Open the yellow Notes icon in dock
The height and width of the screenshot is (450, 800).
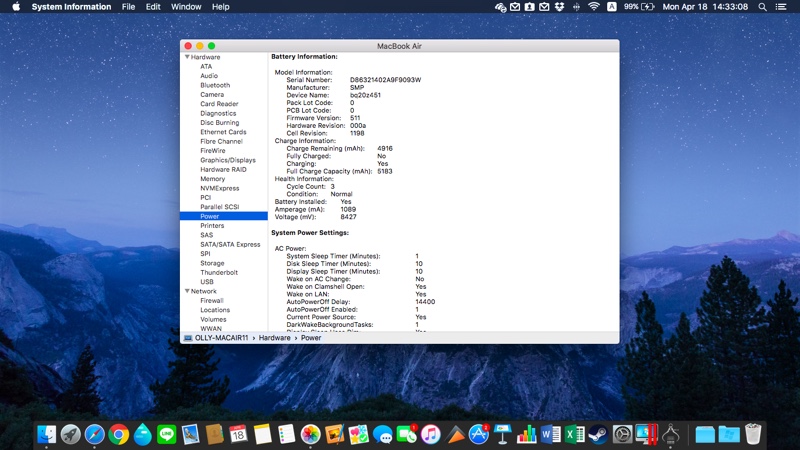[x=262, y=435]
